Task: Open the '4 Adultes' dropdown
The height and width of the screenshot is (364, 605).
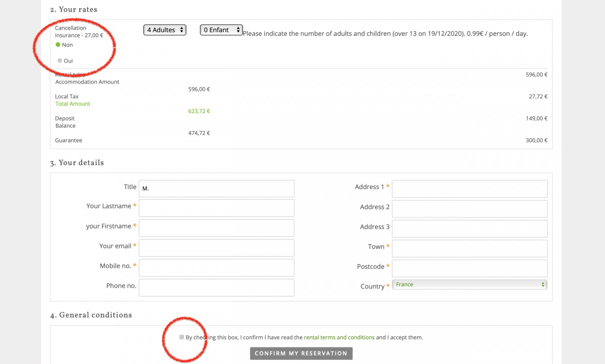Action: 165,30
